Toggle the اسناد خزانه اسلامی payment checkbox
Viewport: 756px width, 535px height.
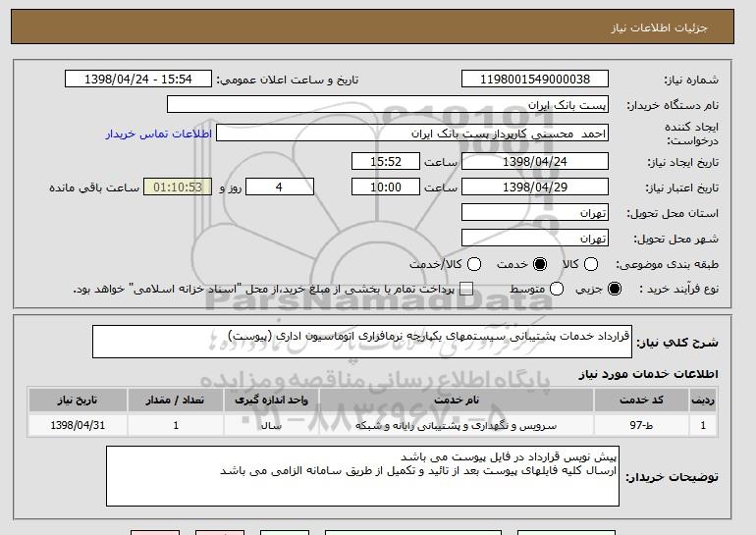point(465,289)
